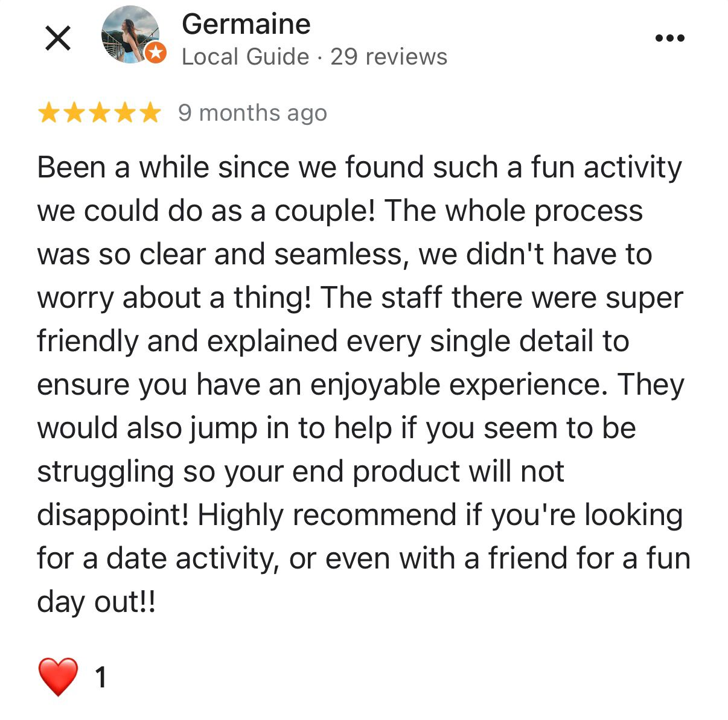This screenshot has width=728, height=720.
Task: Click the orange Local Guide star badge
Action: (156, 53)
